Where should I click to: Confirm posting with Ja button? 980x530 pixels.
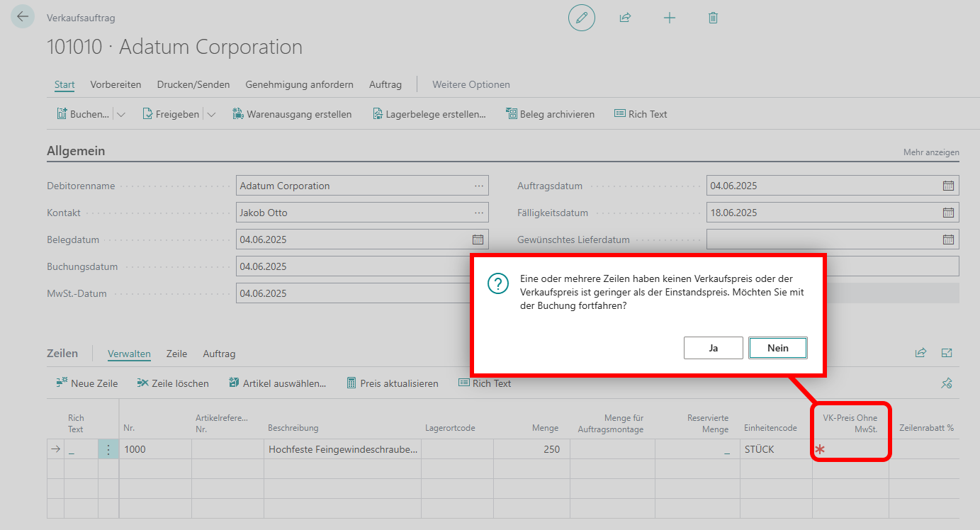[x=714, y=348]
